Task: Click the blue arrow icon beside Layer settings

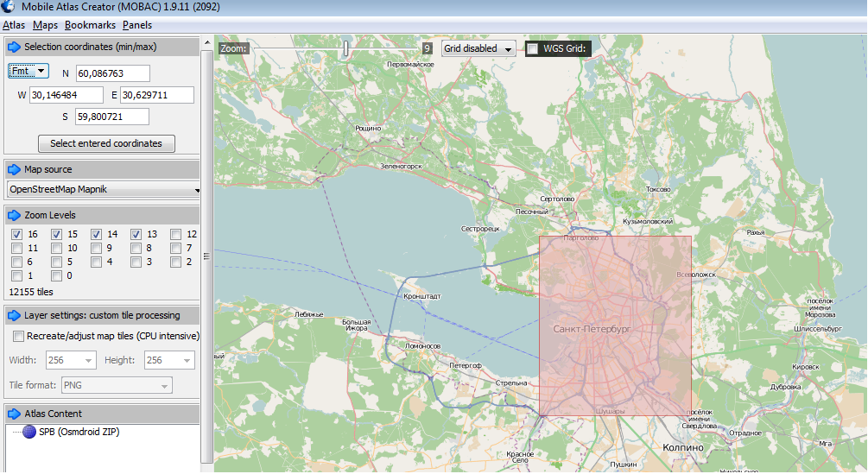Action: point(15,315)
